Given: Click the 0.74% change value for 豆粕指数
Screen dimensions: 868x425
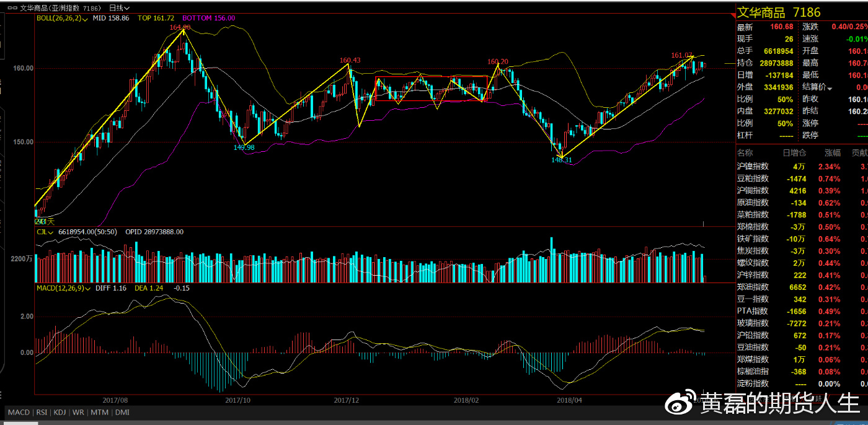Looking at the screenshot, I should point(830,178).
